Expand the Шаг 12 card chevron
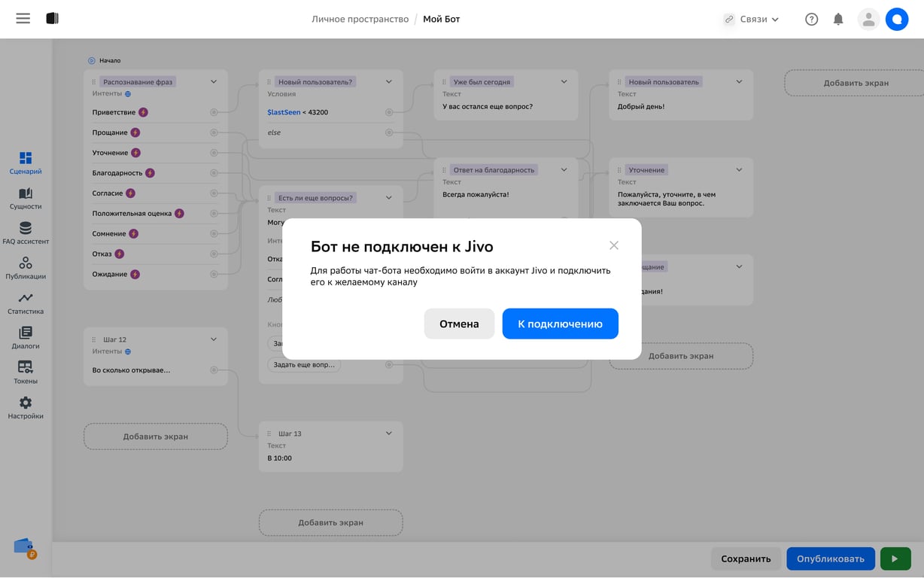This screenshot has width=924, height=578. (x=214, y=339)
